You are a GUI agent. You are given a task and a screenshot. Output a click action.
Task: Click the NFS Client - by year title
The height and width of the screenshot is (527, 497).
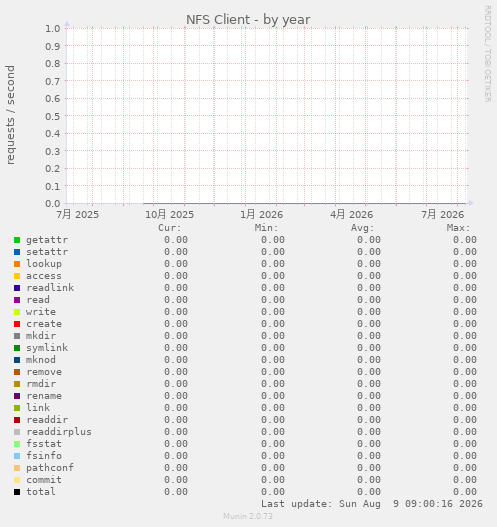click(248, 19)
